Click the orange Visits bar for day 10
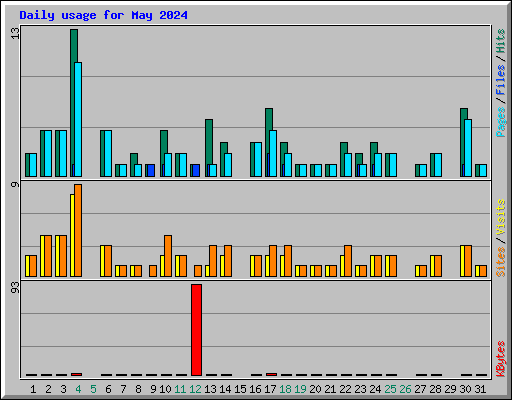The height and width of the screenshot is (400, 512). click(168, 256)
